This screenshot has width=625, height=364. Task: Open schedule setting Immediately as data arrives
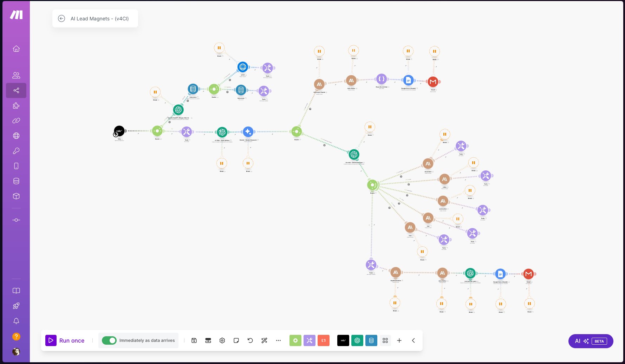147,340
